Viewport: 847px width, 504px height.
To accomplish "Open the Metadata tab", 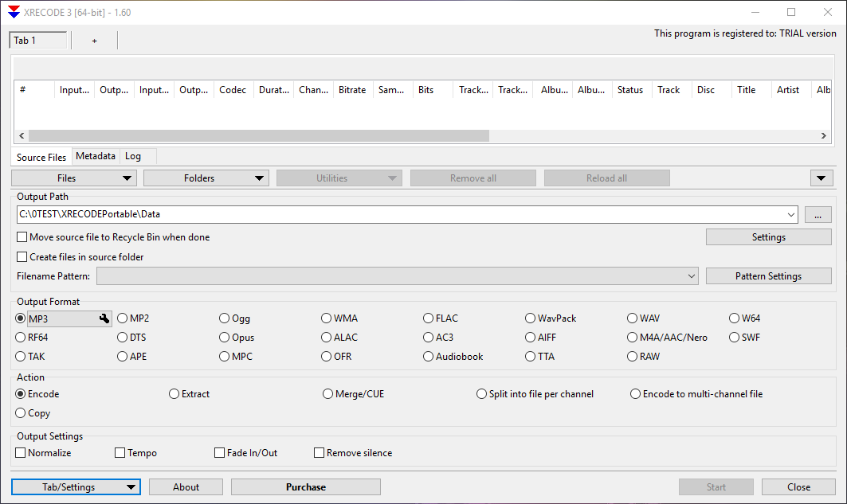I will point(96,156).
